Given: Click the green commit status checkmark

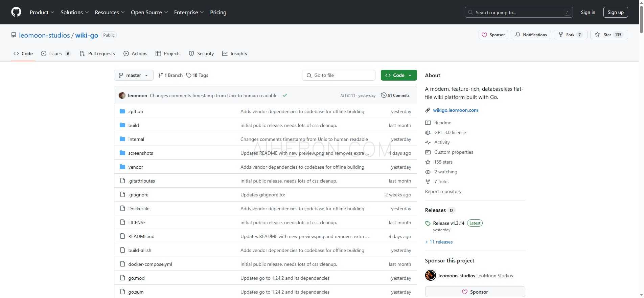Looking at the screenshot, I should 285,95.
